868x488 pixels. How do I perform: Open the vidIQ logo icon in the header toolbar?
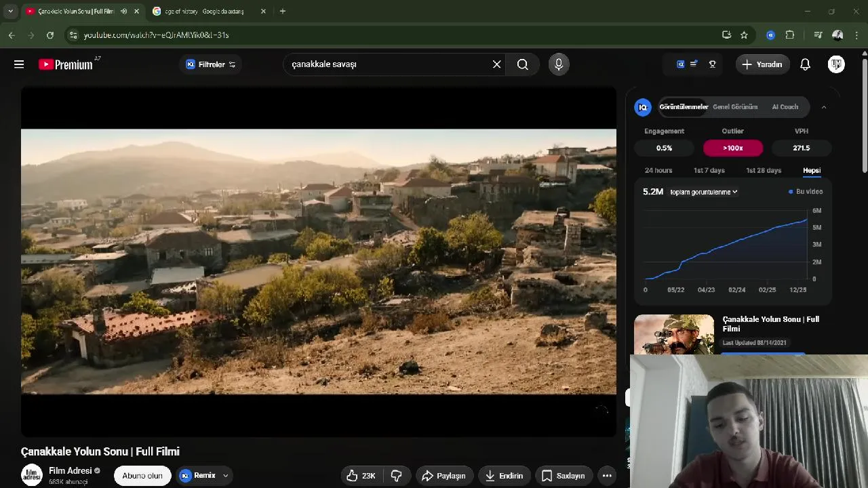[680, 64]
